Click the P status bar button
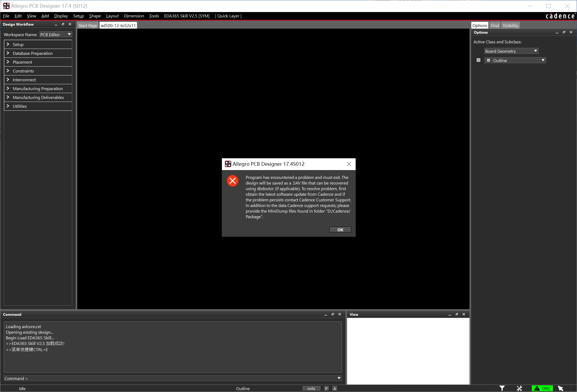The width and height of the screenshot is (577, 392). [x=326, y=389]
